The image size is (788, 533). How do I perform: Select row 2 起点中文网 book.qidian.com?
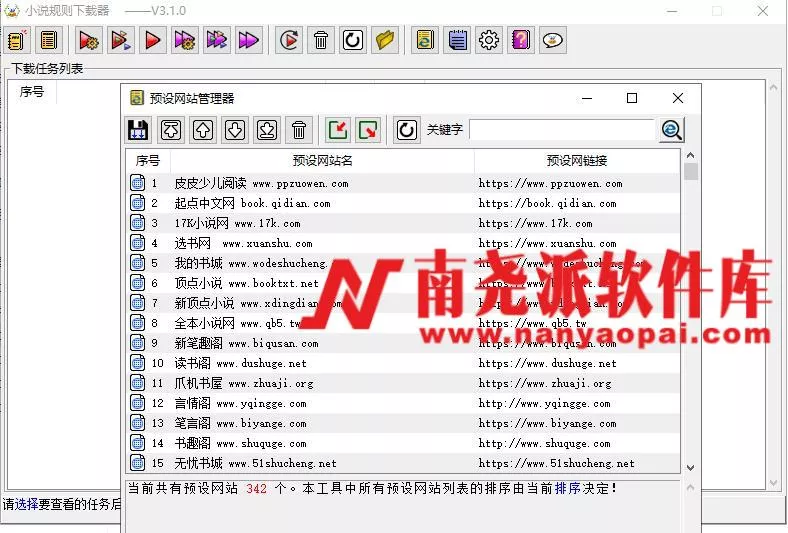403,203
